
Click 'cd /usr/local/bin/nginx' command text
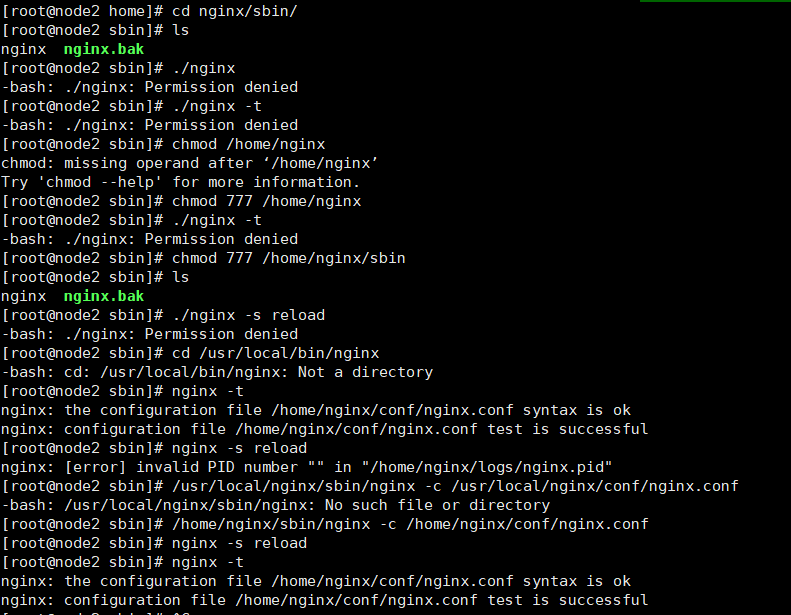[x=275, y=353]
